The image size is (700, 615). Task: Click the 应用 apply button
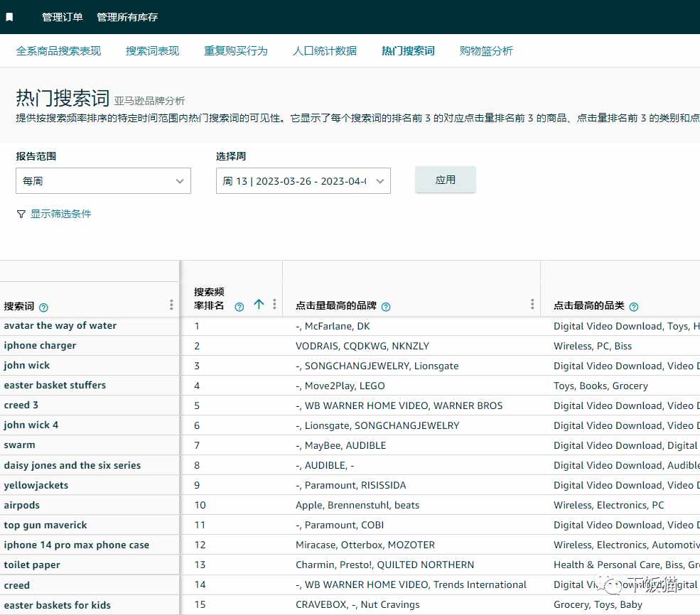(x=445, y=180)
